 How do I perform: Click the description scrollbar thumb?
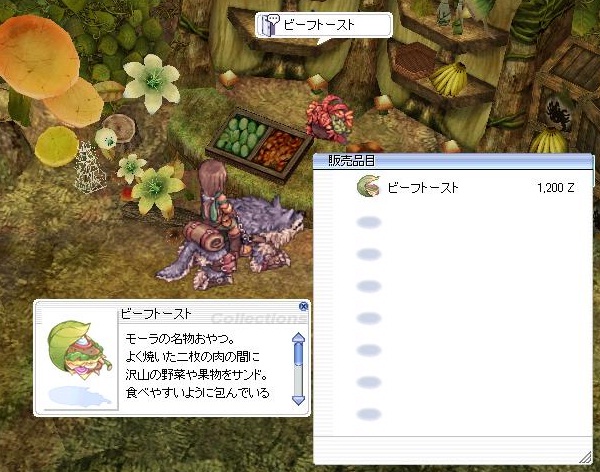[x=298, y=354]
